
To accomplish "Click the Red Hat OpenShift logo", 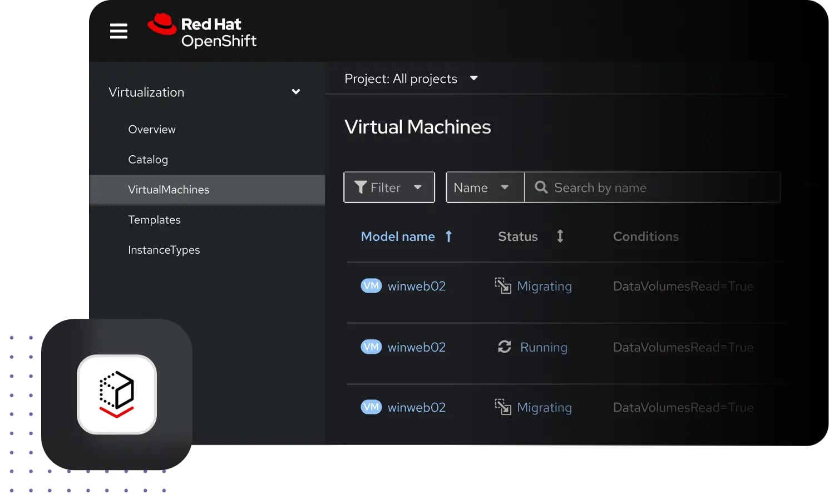I will pos(202,31).
